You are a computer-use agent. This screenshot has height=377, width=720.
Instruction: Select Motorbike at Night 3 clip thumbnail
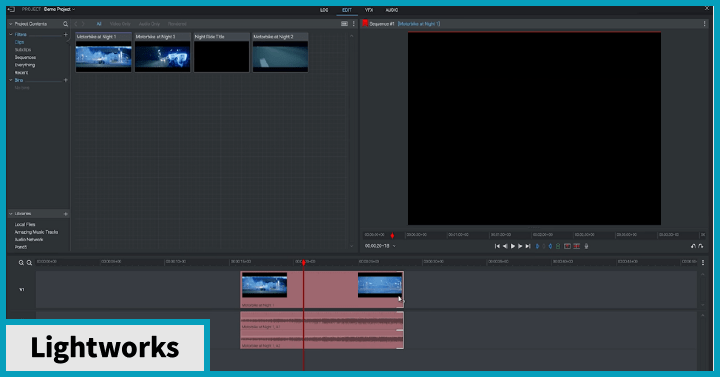[163, 56]
